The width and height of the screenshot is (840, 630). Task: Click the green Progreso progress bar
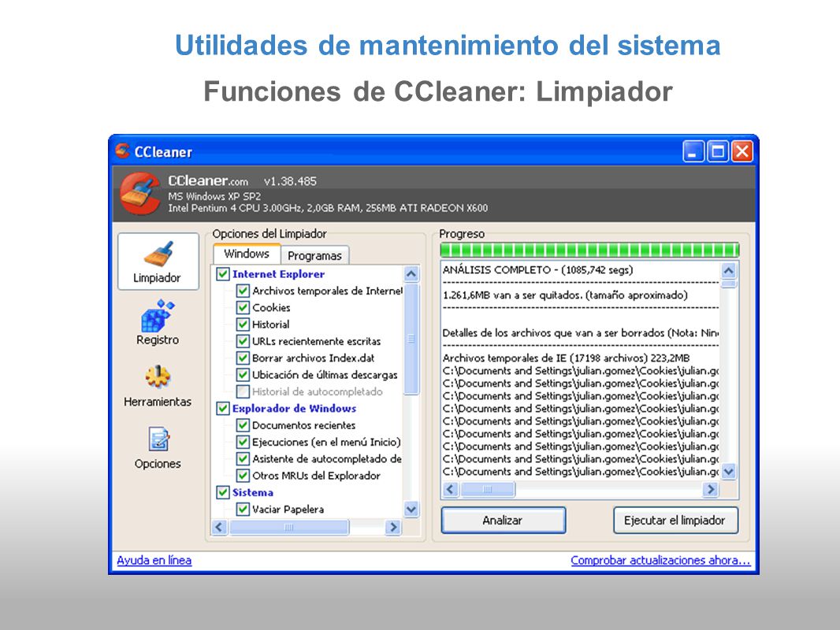pyautogui.click(x=589, y=250)
